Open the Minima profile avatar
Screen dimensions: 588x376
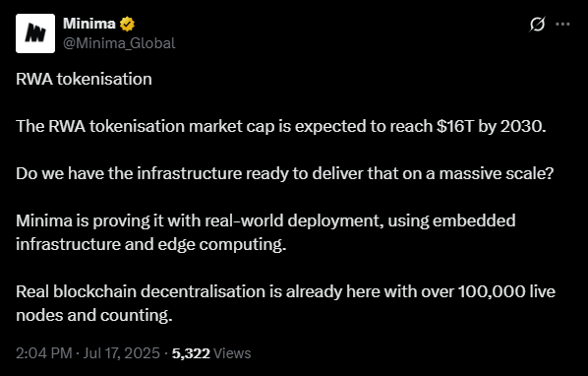click(x=35, y=33)
